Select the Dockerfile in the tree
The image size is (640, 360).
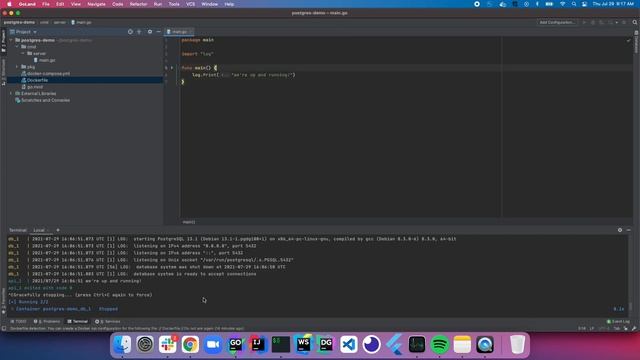pyautogui.click(x=35, y=80)
